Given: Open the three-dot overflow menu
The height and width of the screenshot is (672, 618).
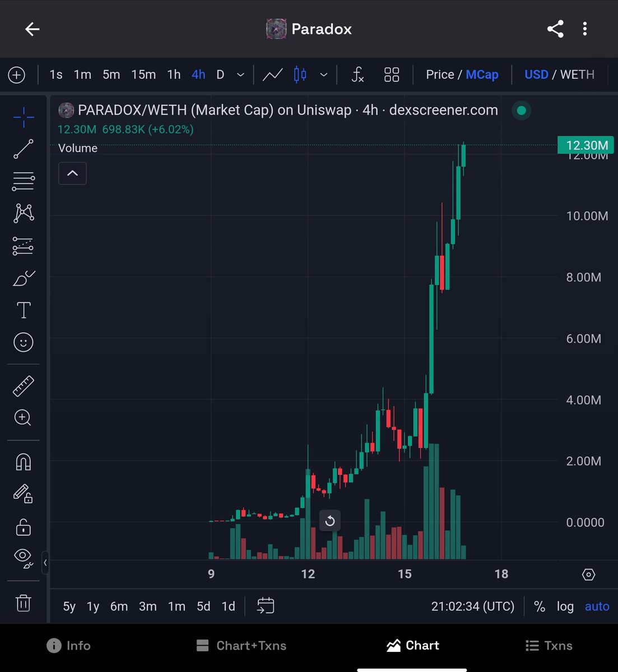Looking at the screenshot, I should tap(585, 29).
